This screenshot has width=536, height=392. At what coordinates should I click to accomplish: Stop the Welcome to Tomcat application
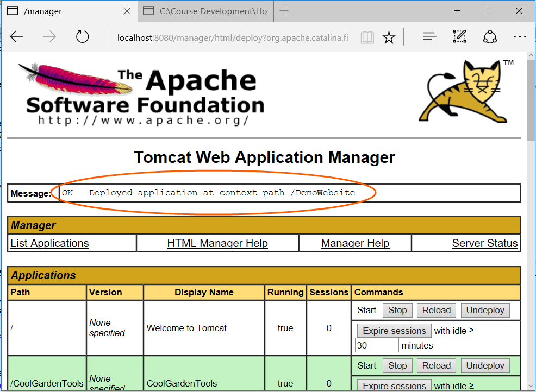pyautogui.click(x=397, y=310)
